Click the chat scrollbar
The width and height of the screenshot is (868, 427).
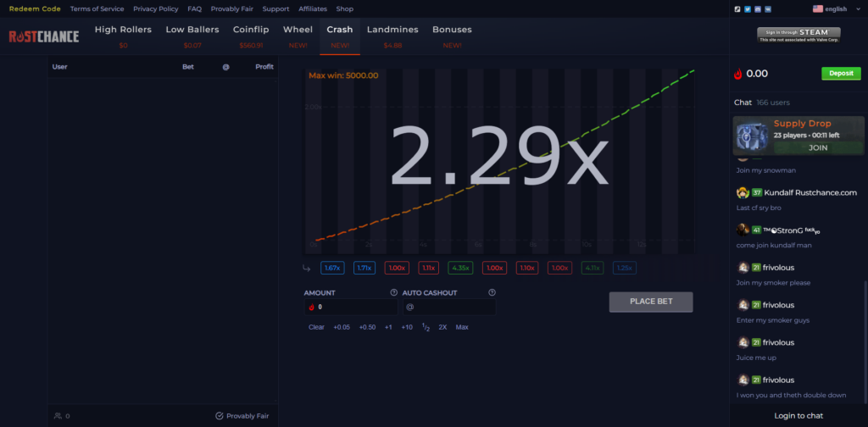(865, 341)
